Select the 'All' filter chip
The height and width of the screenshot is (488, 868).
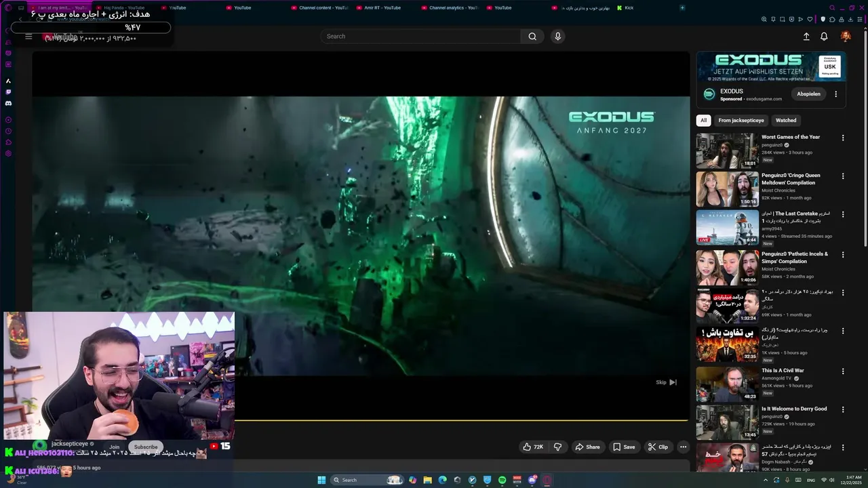(x=703, y=121)
